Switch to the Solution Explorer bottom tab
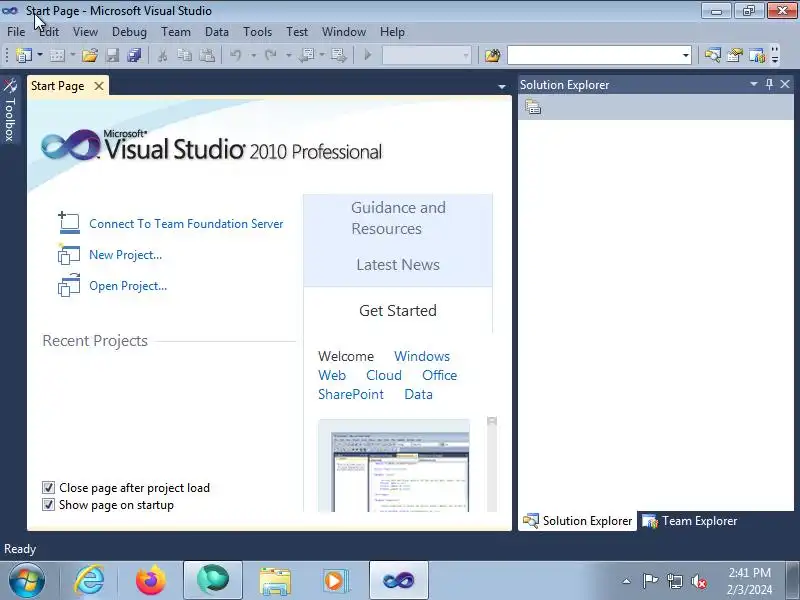 (x=578, y=521)
